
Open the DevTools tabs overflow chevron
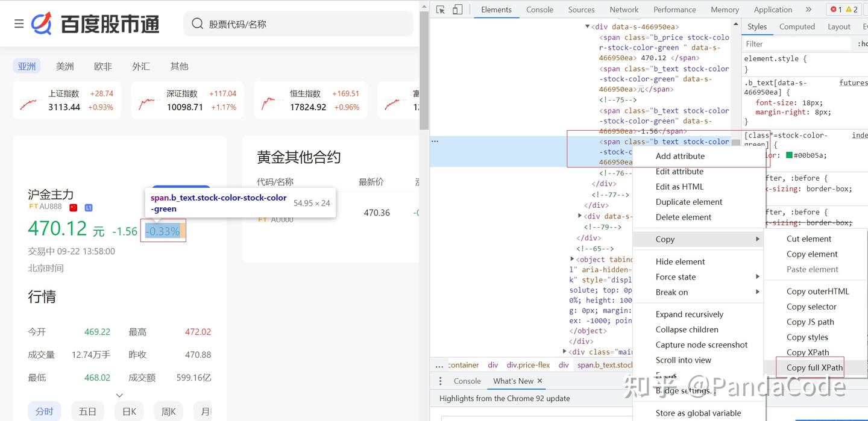point(808,10)
